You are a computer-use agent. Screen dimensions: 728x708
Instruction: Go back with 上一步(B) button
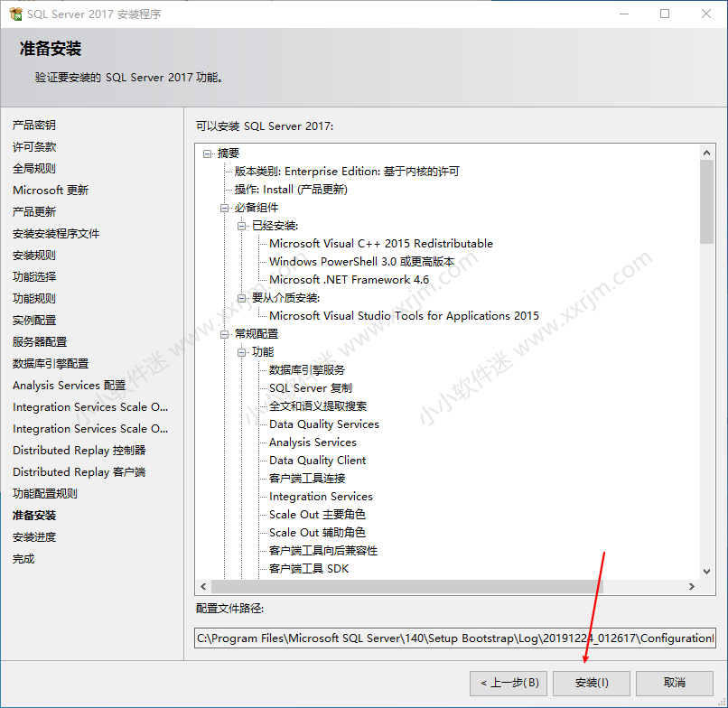509,683
